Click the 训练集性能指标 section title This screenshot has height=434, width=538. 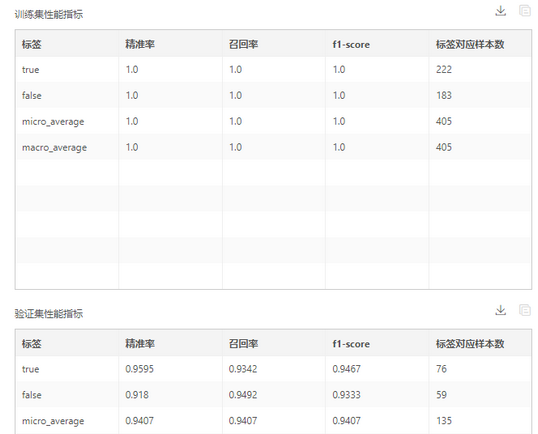[x=49, y=14]
